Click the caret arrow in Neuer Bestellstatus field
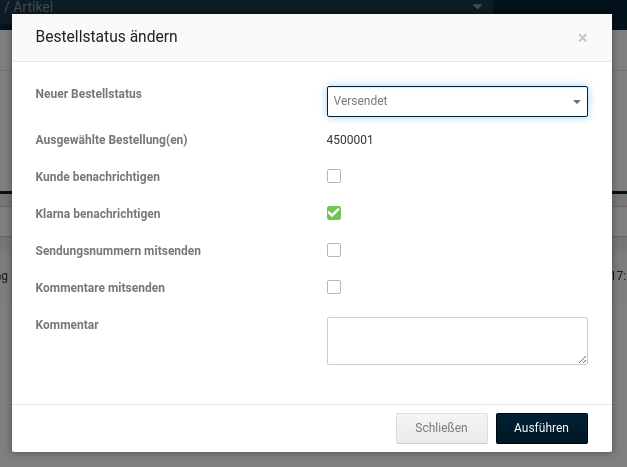This screenshot has height=467, width=627. pos(576,102)
